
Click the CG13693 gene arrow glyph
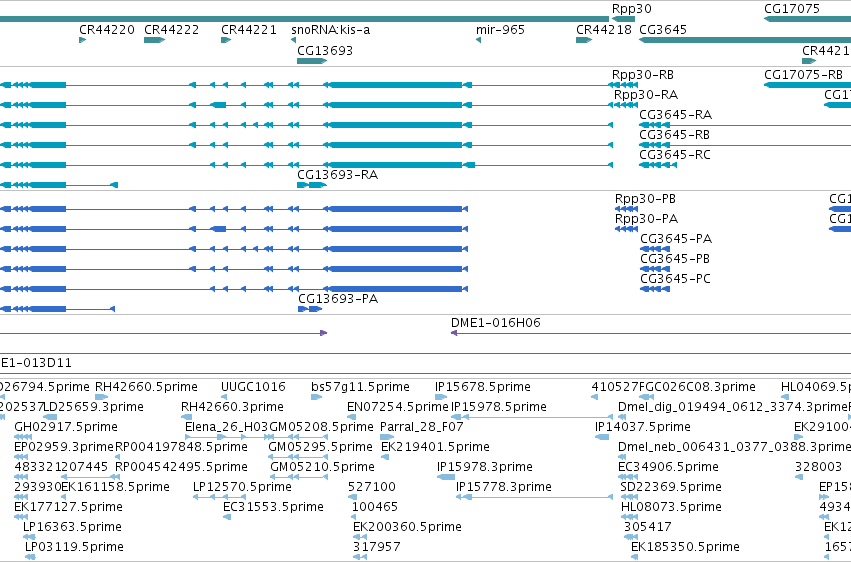tap(312, 61)
